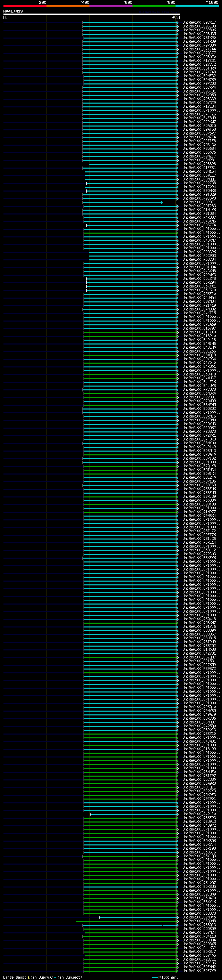222x980 pixels.
Task: Click hit label UniRef100_C1MJV6
Action: pyautogui.click(x=199, y=210)
